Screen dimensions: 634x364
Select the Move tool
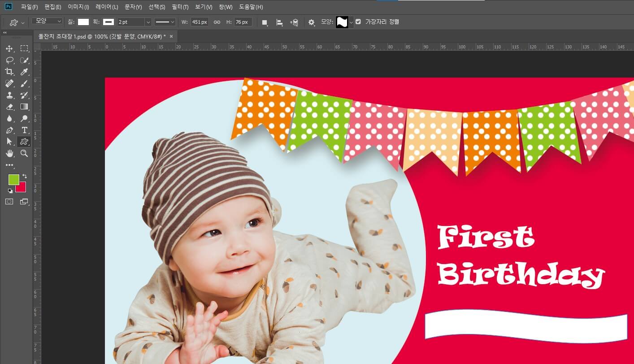(x=9, y=48)
